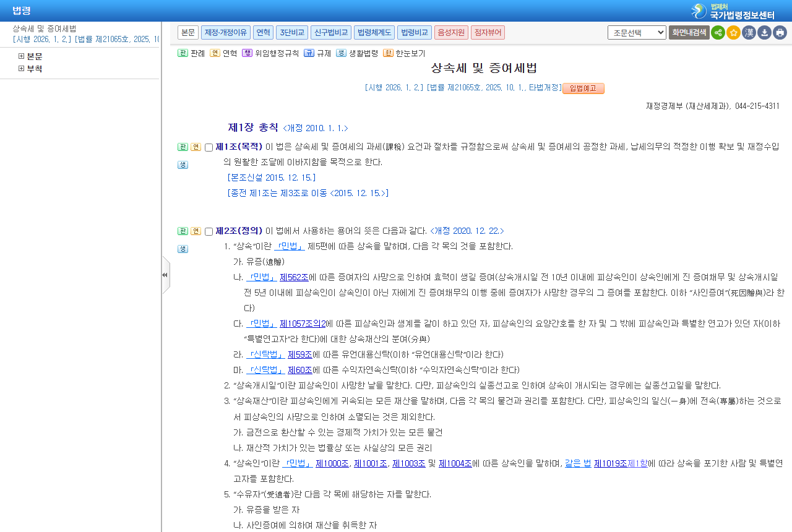Click the 입법예고 button
792x532 pixels.
coord(583,88)
